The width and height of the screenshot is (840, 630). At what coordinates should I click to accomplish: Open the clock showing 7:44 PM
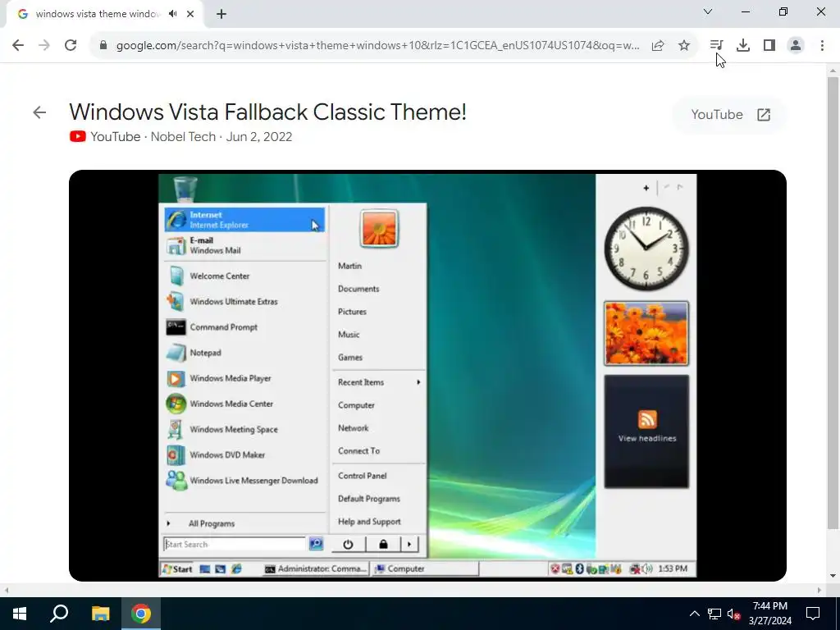(769, 614)
